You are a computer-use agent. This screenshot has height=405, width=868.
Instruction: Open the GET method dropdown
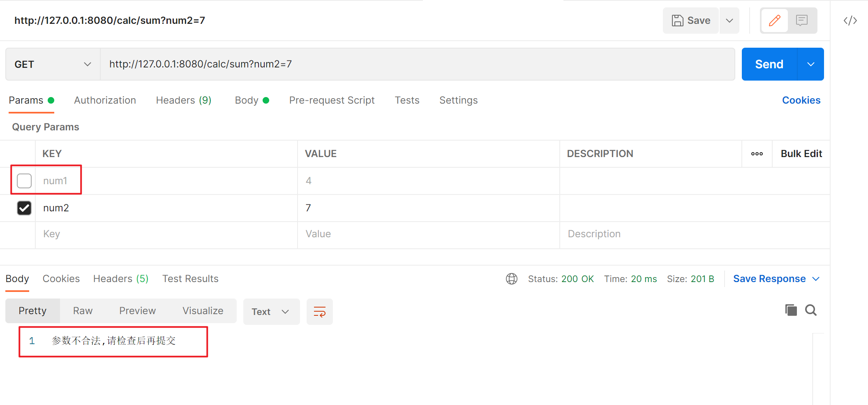53,64
